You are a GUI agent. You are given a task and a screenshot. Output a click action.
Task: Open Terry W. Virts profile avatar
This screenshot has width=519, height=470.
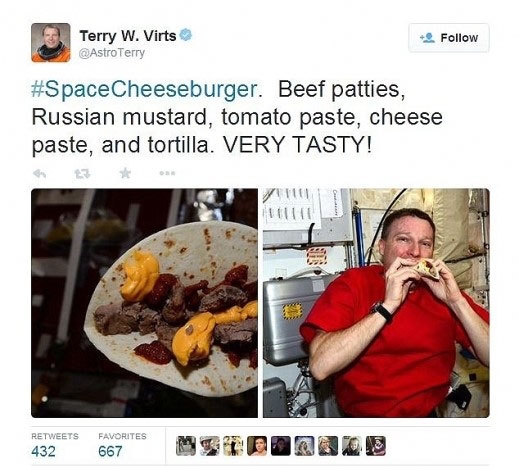(51, 43)
